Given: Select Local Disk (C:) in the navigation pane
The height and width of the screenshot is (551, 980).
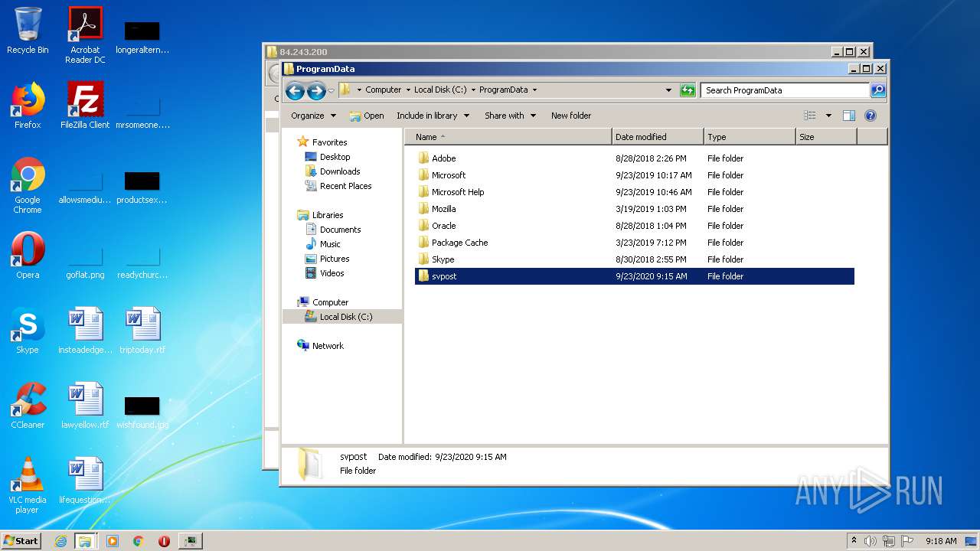Looking at the screenshot, I should 341,317.
